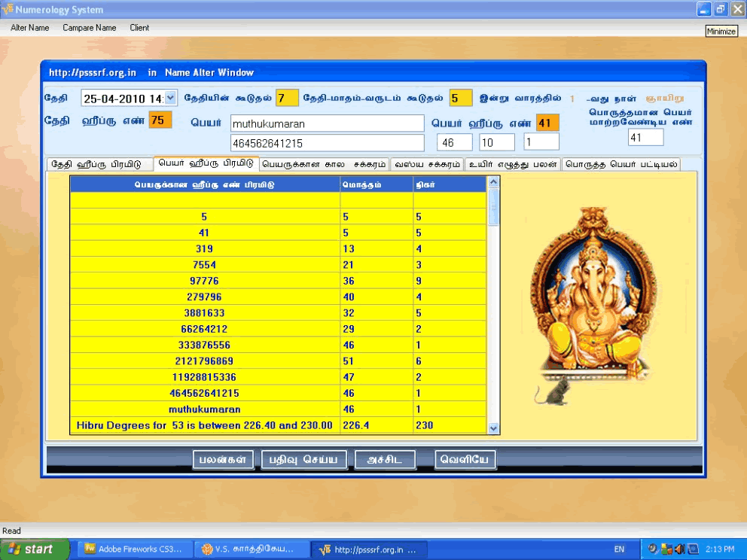
Task: Click the பதிவு செய்ய button
Action: tap(303, 460)
